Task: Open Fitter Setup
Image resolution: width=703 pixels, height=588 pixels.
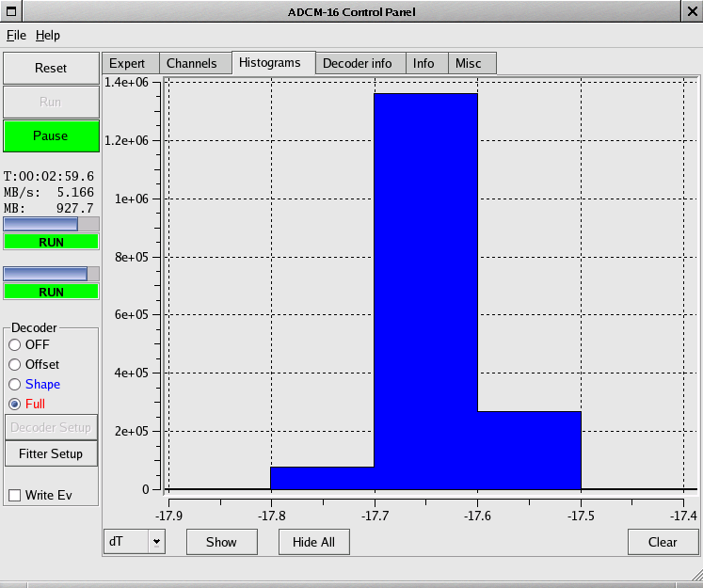Action: pyautogui.click(x=51, y=453)
